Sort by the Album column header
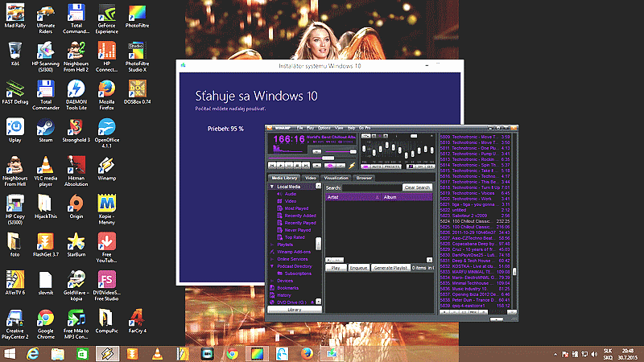 tap(407, 197)
